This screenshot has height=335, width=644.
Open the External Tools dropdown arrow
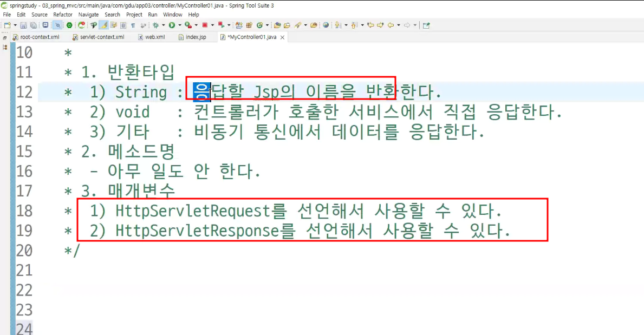[229, 25]
